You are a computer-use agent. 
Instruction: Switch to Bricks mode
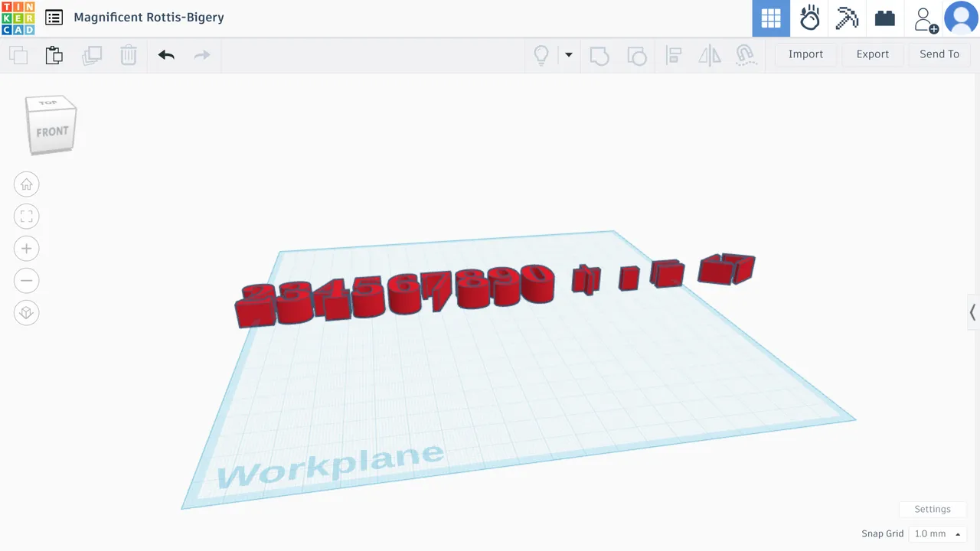coord(885,18)
